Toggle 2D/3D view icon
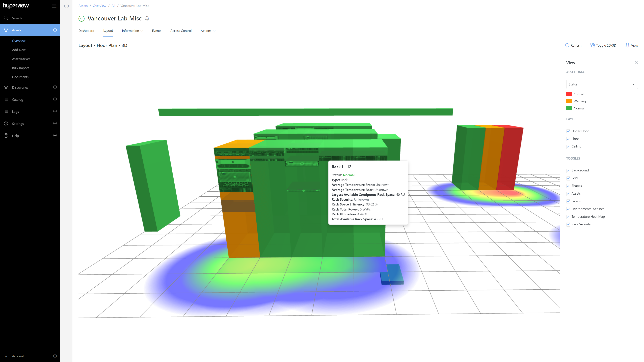The width and height of the screenshot is (644, 362). pyautogui.click(x=593, y=45)
